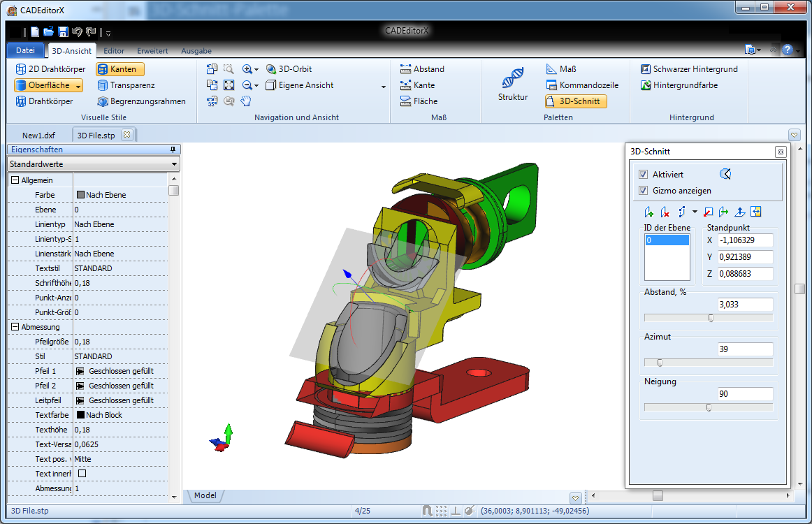Switch to the Editor ribbon tab
This screenshot has width=812, height=524.
pos(114,51)
